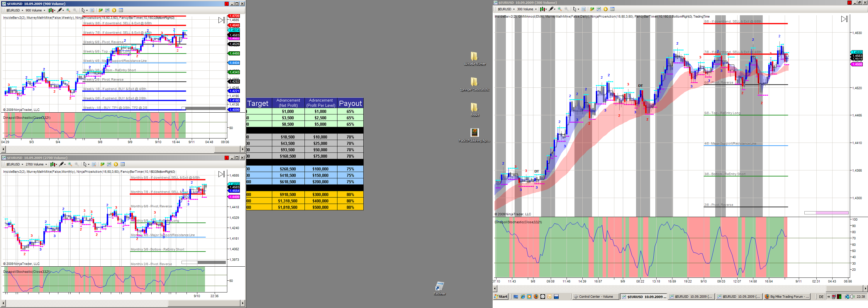
Task: Open green trading icon in 300 Volume toolbar
Action: point(592,9)
